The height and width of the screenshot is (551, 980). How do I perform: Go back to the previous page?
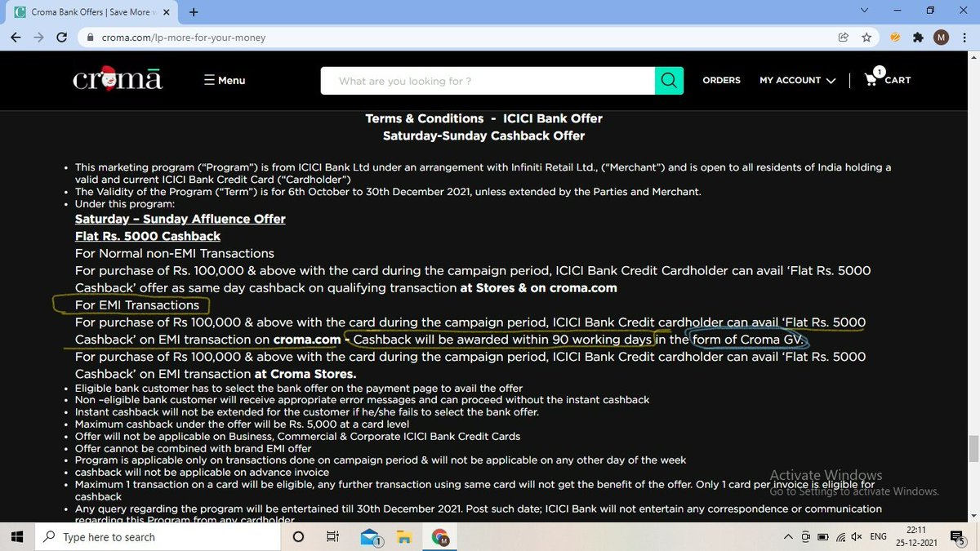(16, 38)
